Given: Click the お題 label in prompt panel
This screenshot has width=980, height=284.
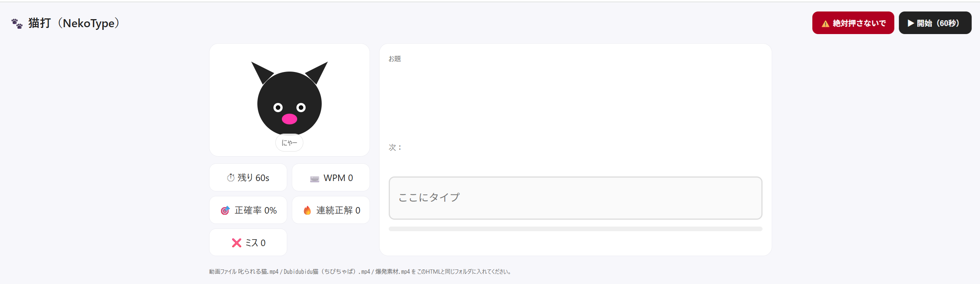Looking at the screenshot, I should 394,59.
